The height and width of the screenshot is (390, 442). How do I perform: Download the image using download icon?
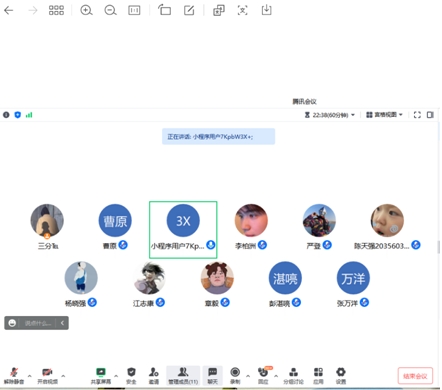[x=266, y=10]
